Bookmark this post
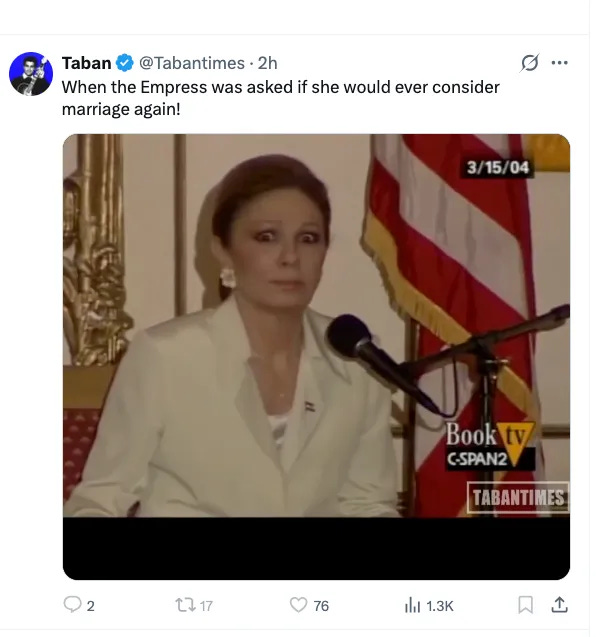 [x=525, y=604]
